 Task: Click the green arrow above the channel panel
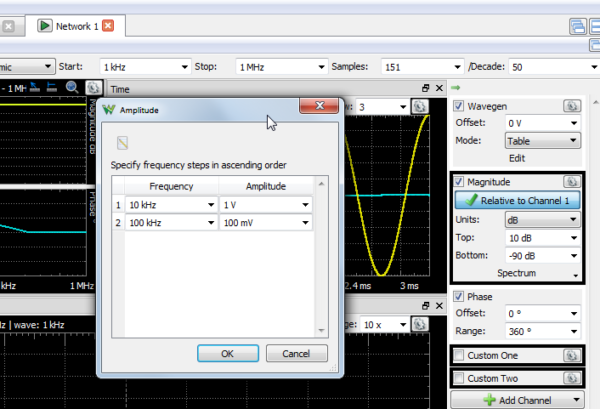tap(455, 88)
